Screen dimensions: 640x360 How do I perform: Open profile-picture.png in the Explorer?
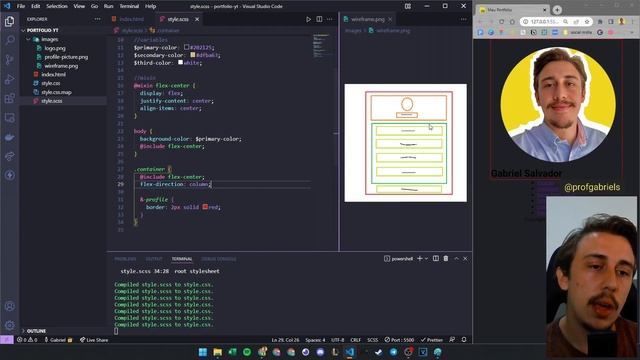66,57
